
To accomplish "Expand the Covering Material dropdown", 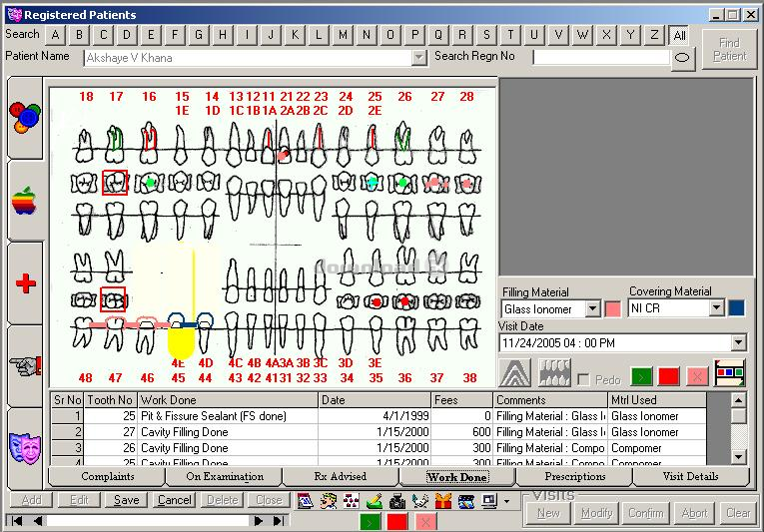I will (x=716, y=307).
